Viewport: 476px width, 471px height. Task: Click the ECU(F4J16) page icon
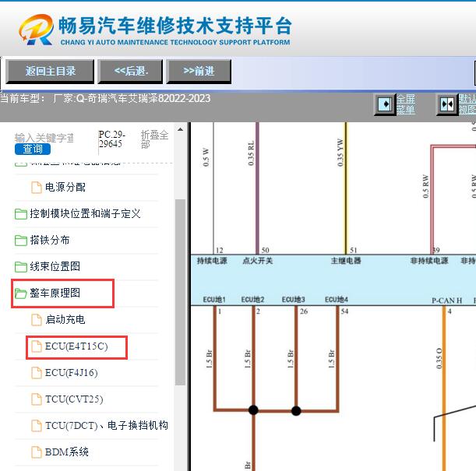(x=37, y=373)
